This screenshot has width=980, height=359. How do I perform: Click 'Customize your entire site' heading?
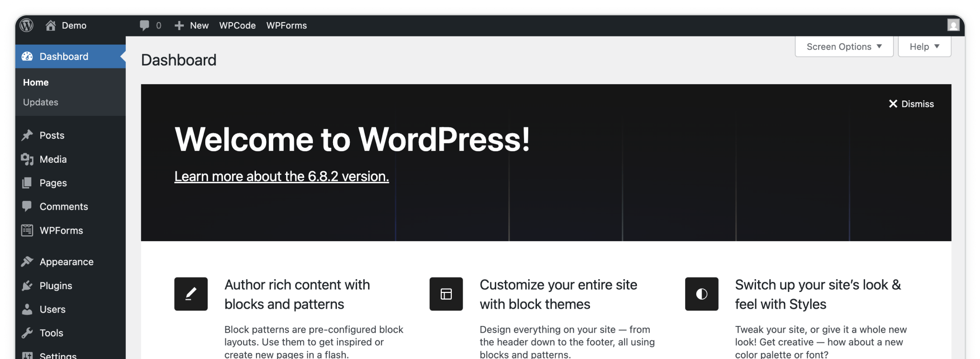point(558,294)
